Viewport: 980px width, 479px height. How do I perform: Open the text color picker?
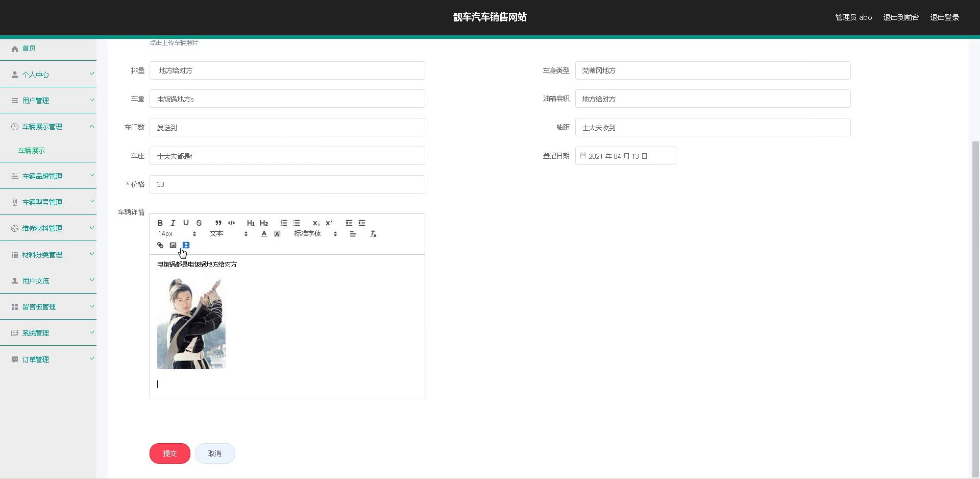click(264, 234)
